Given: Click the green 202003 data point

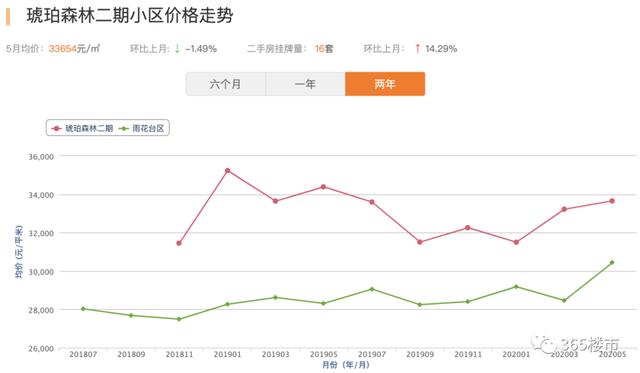Looking at the screenshot, I should tap(564, 300).
